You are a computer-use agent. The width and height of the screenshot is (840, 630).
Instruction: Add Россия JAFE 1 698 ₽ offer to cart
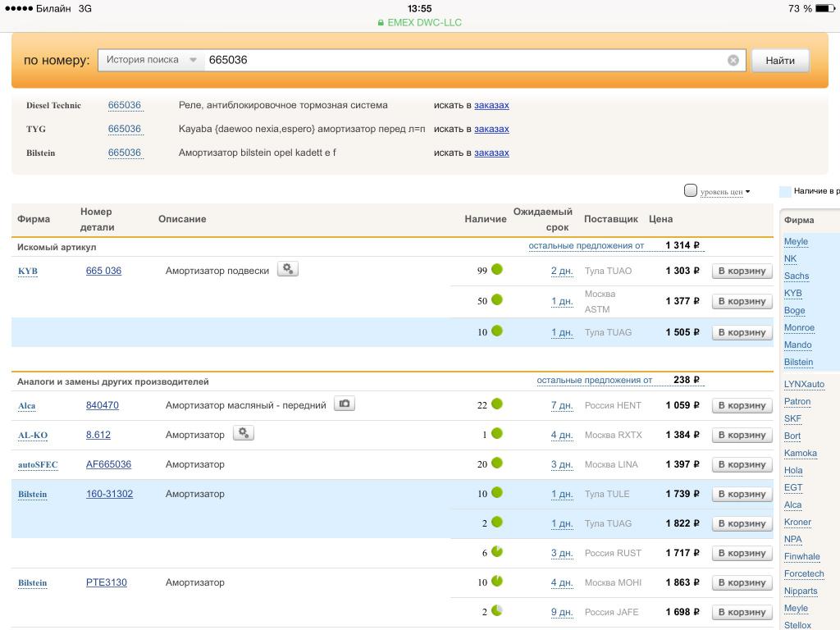pyautogui.click(x=742, y=612)
